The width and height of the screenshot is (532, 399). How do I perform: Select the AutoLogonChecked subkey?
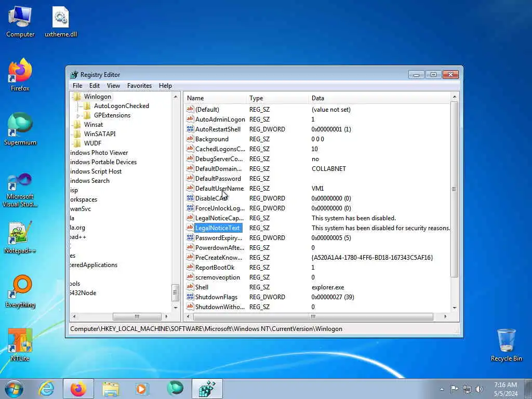tap(122, 106)
